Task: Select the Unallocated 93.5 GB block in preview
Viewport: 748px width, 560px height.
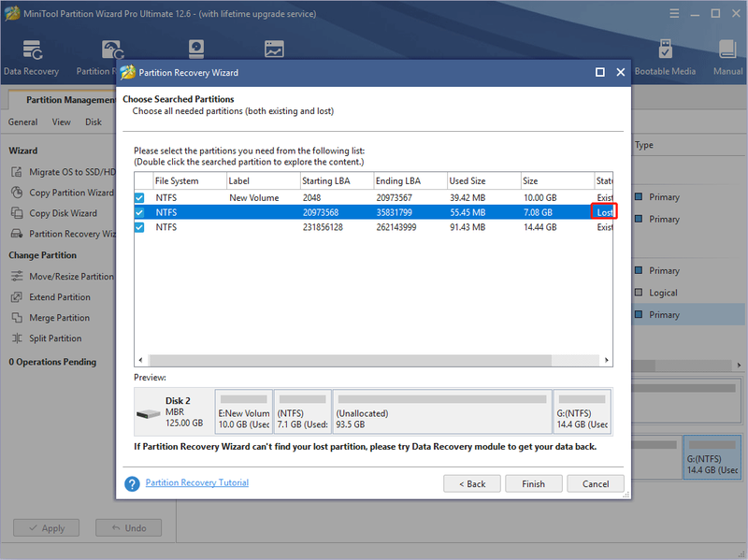Action: tap(442, 411)
